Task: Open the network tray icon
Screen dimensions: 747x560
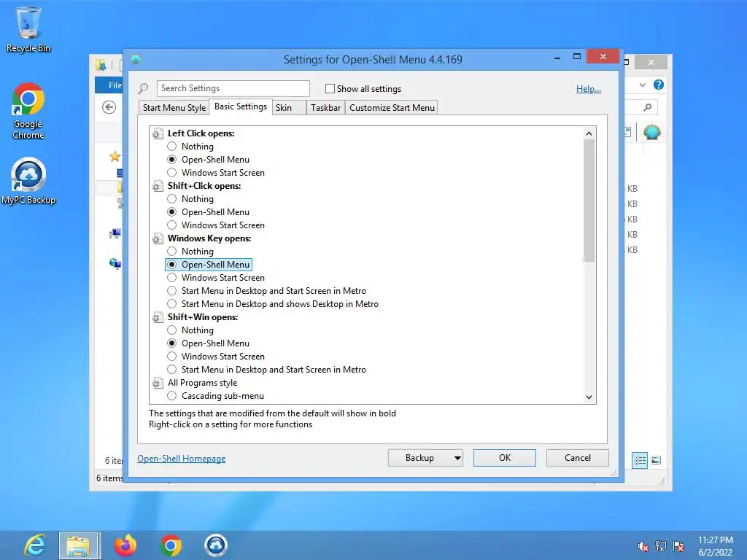Action: (661, 546)
